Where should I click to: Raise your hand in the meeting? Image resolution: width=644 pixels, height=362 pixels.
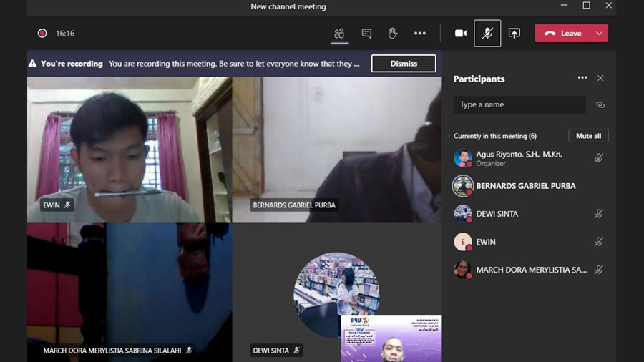tap(393, 34)
